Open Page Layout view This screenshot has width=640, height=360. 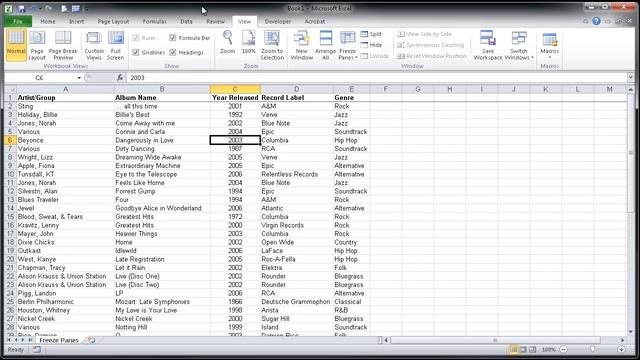click(x=37, y=45)
